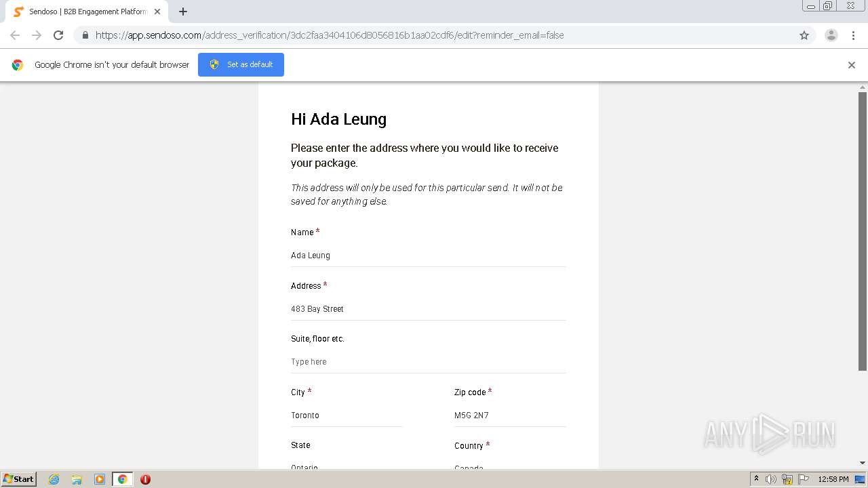Click the Chrome logo in the notification bar
Image resolution: width=868 pixels, height=488 pixels.
tap(18, 65)
